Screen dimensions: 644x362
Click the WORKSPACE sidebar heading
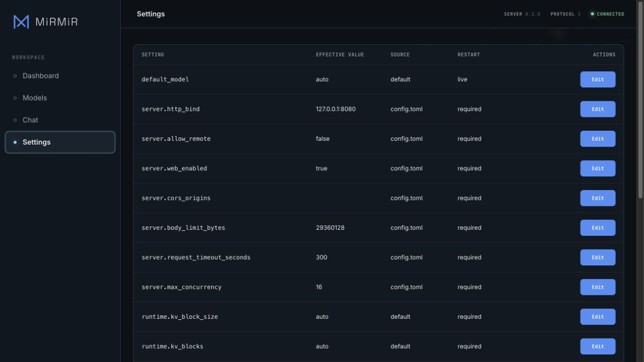click(28, 58)
